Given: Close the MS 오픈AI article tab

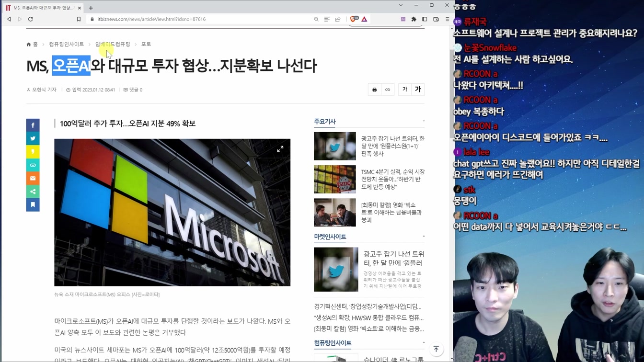Looking at the screenshot, I should click(x=80, y=8).
